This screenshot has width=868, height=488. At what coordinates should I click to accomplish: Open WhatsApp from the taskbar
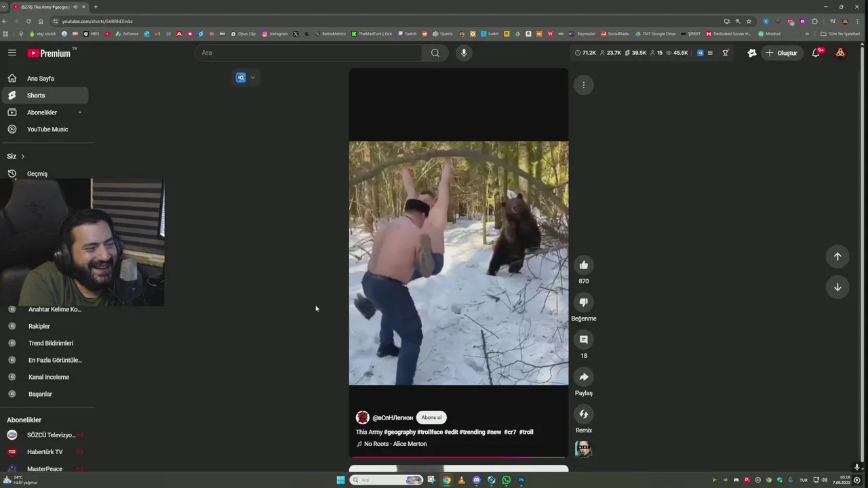click(507, 480)
